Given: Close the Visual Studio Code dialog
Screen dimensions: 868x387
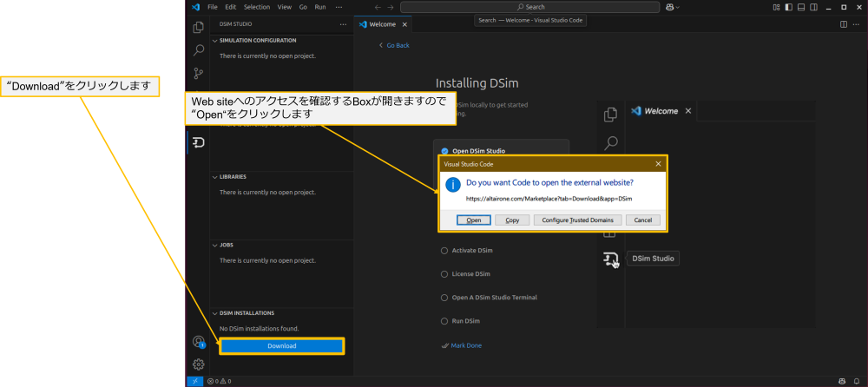Looking at the screenshot, I should 658,164.
